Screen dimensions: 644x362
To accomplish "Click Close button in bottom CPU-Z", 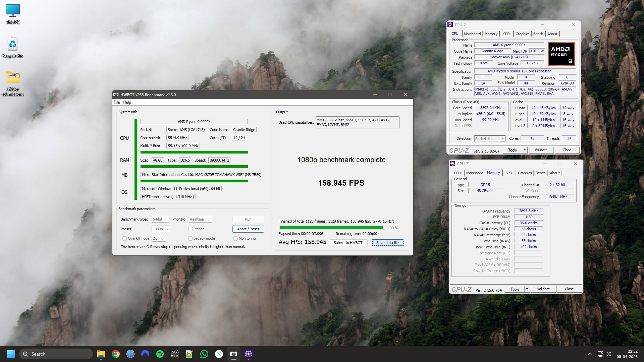I will (x=569, y=289).
